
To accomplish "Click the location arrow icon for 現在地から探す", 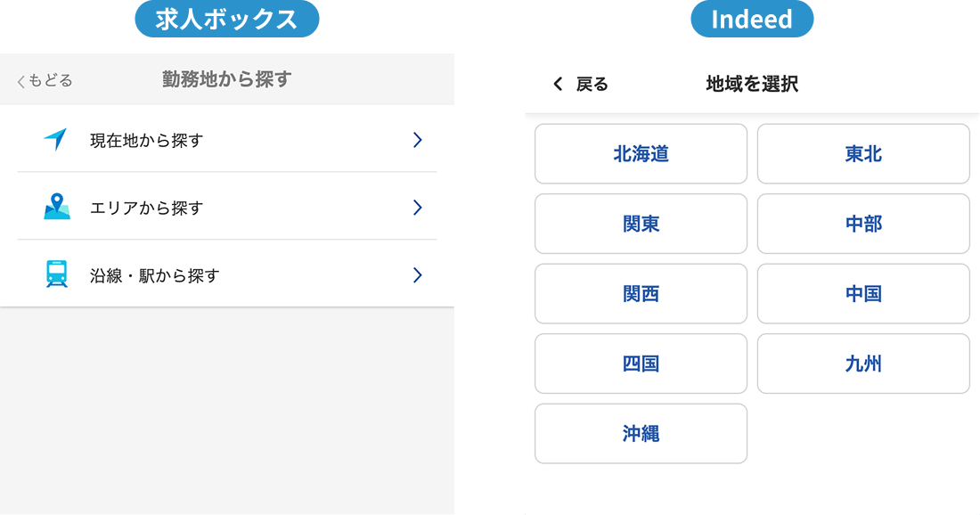I will click(55, 140).
